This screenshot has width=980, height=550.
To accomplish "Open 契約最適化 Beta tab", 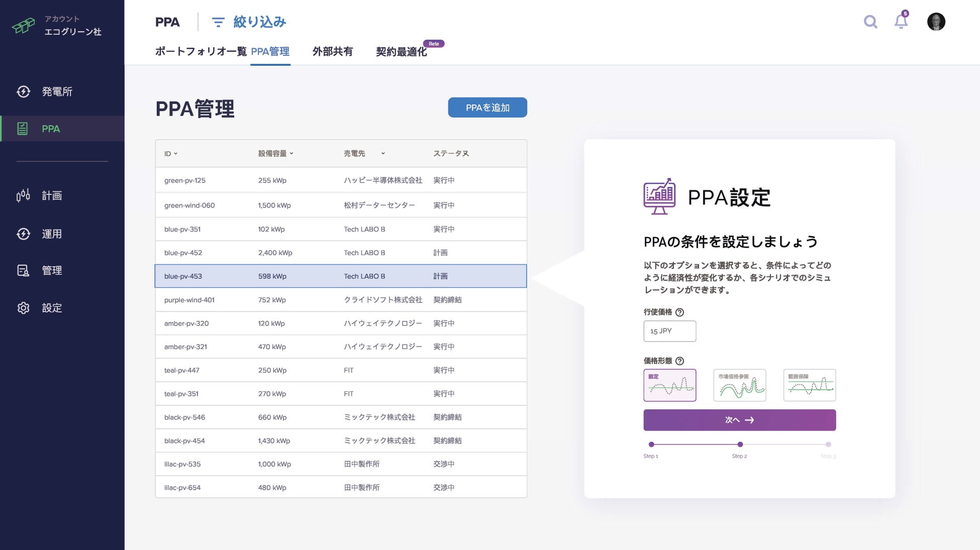I will click(401, 52).
